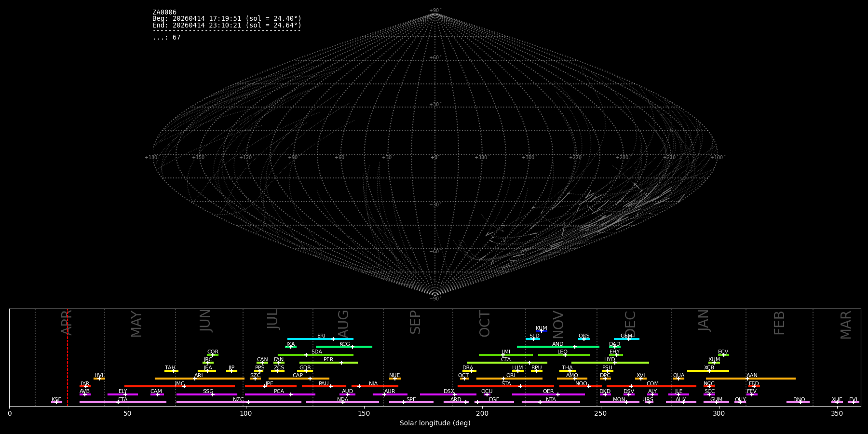Select the red STA activity bar
This screenshot has width=868, height=434.
(x=506, y=386)
